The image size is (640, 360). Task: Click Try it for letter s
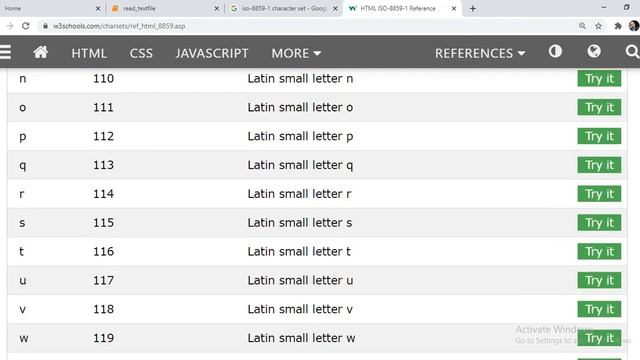click(599, 222)
